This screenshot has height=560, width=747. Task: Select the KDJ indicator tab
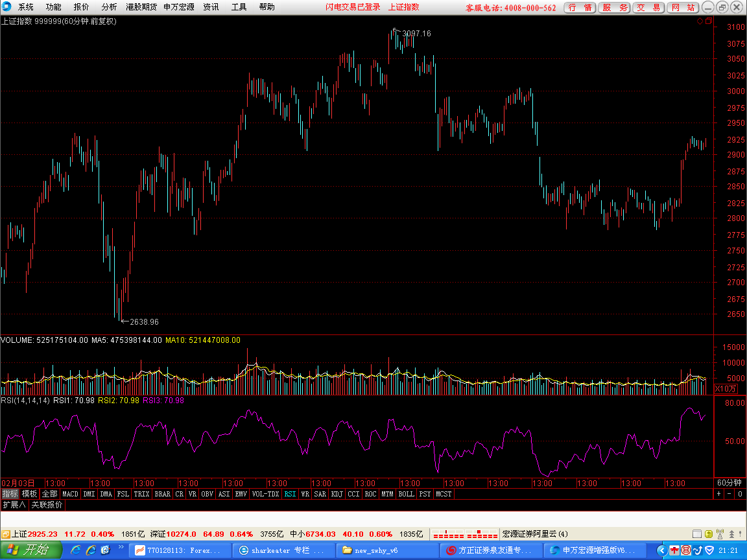click(337, 494)
